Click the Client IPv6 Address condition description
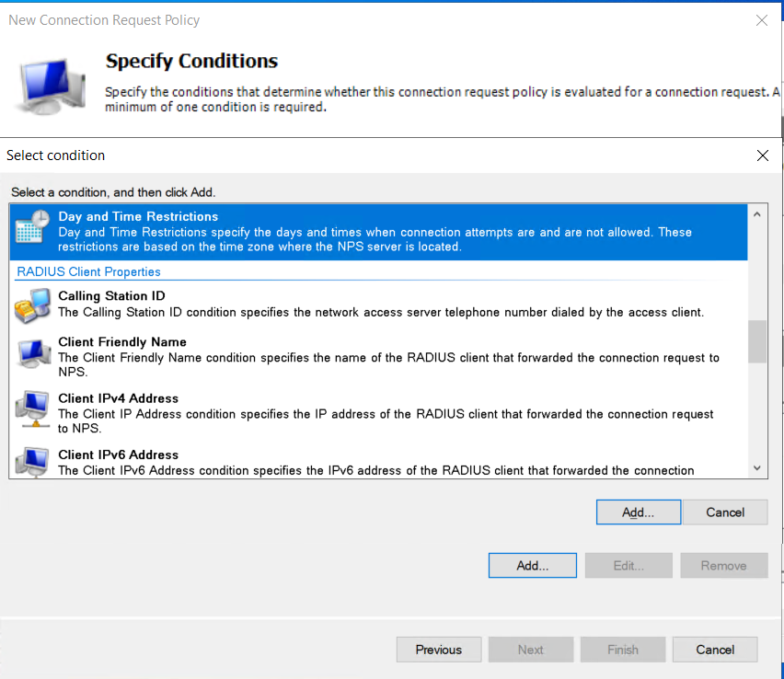Screen dimensions: 784x679 coord(376,470)
